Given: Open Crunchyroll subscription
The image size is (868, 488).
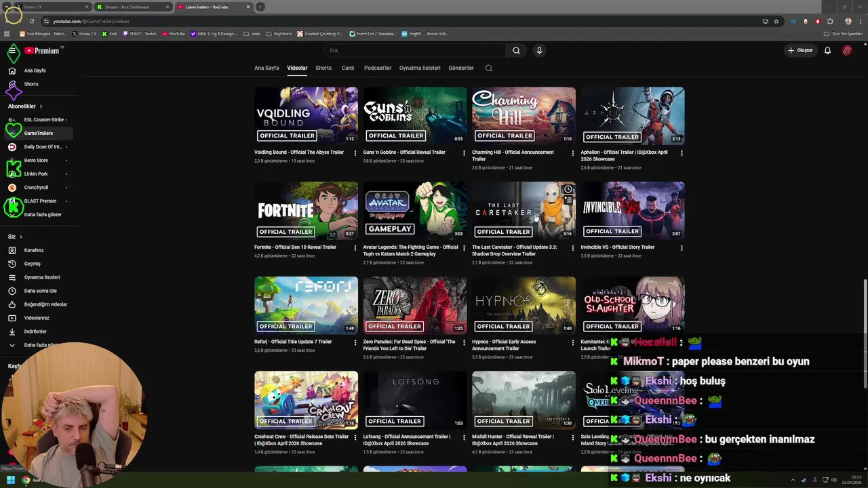Looking at the screenshot, I should click(37, 187).
